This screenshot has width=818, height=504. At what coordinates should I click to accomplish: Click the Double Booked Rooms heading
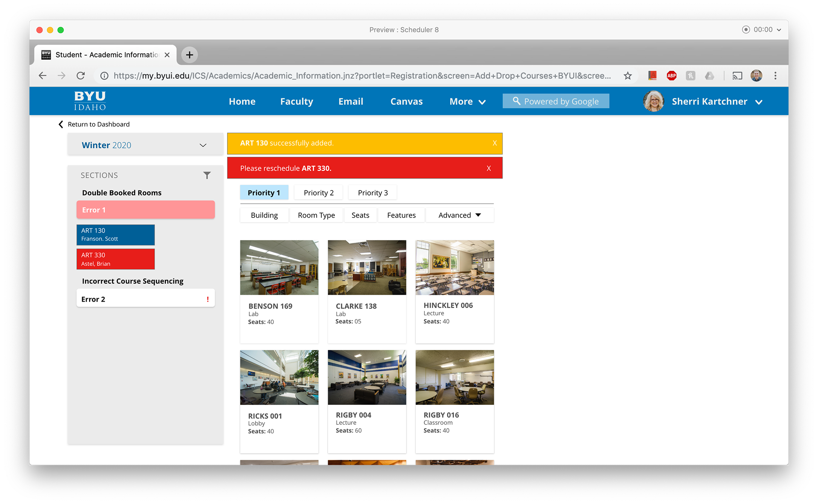coord(122,193)
